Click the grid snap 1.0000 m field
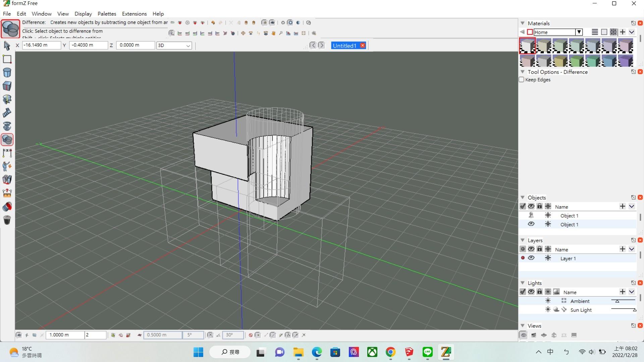 (65, 335)
